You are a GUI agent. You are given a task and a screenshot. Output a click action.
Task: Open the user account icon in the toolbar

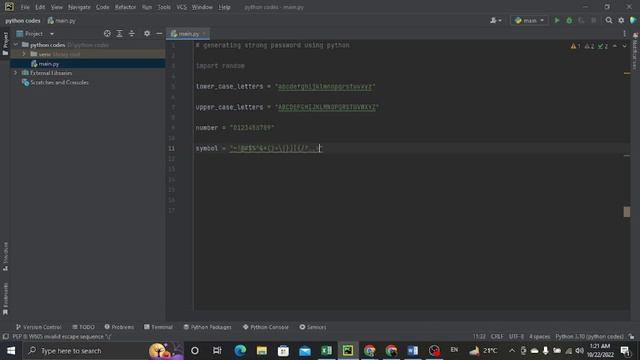(x=496, y=20)
